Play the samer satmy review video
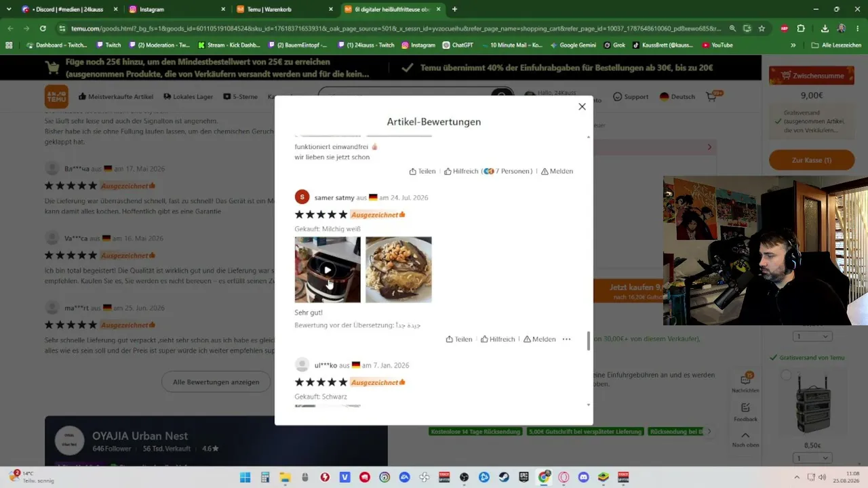 pyautogui.click(x=328, y=270)
